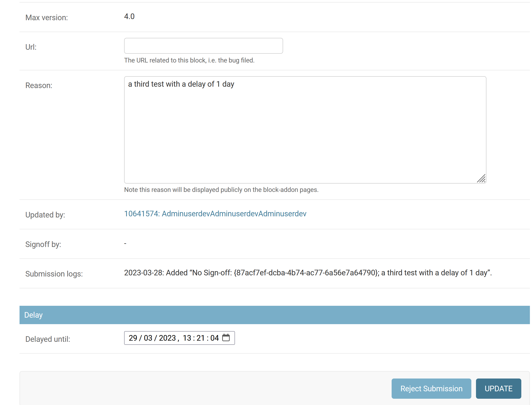This screenshot has height=405, width=532.
Task: Select the year segment showing 2023
Action: tap(168, 338)
